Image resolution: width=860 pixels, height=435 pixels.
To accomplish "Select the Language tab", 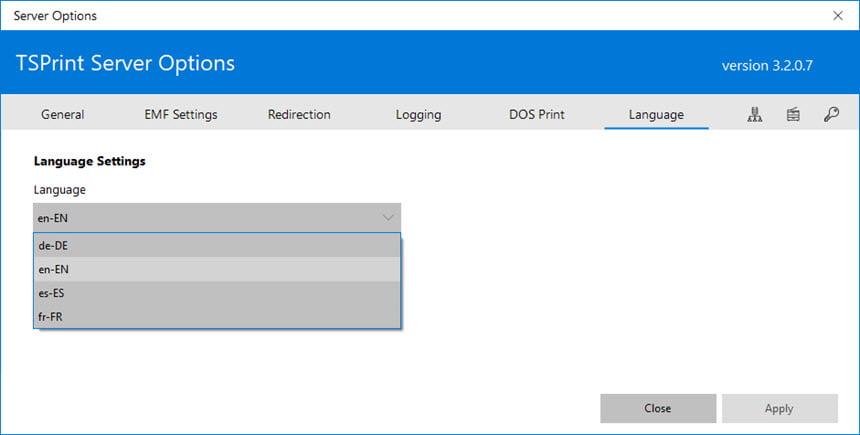I will (x=656, y=114).
